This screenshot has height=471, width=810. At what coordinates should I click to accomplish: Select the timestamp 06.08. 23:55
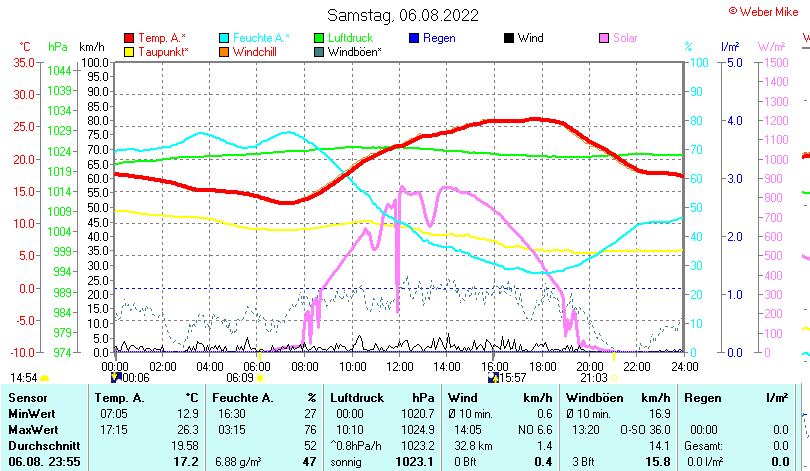(45, 461)
